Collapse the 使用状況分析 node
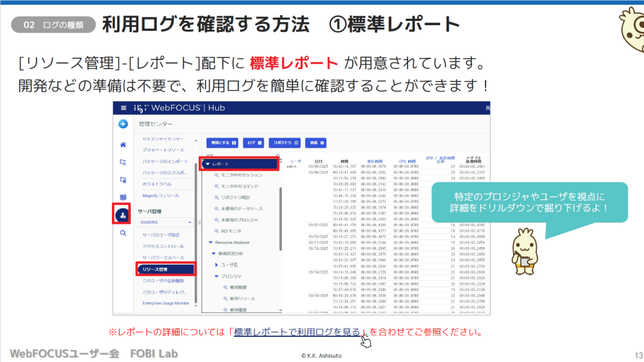Image resolution: width=644 pixels, height=362 pixels. tap(214, 254)
